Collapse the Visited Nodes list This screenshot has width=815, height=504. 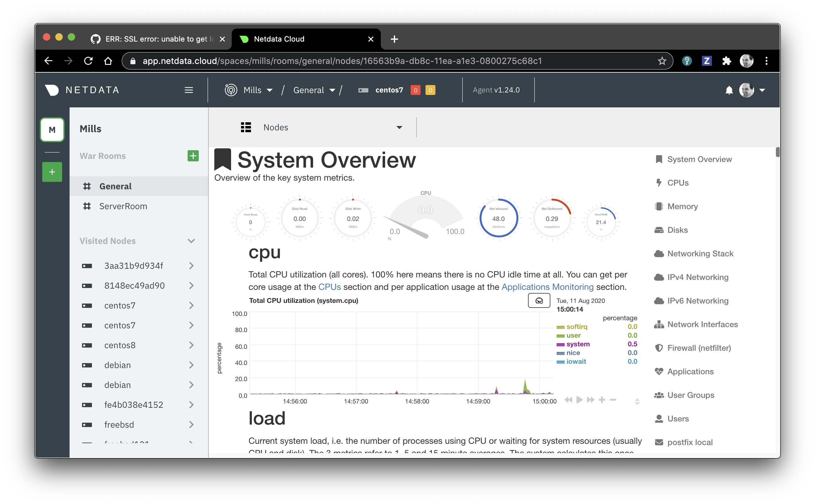click(x=191, y=241)
